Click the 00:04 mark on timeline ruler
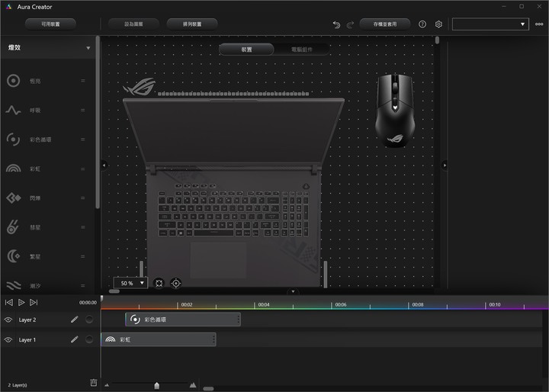549x392 pixels. (x=264, y=304)
